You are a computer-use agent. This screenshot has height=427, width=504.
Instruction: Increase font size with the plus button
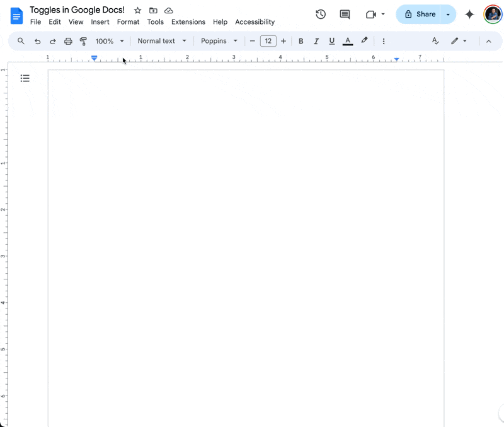tap(283, 41)
